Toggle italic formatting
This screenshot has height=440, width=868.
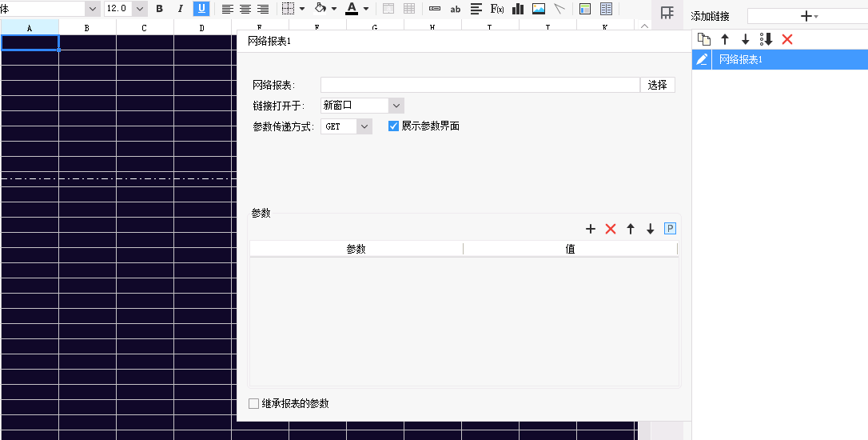(x=180, y=9)
